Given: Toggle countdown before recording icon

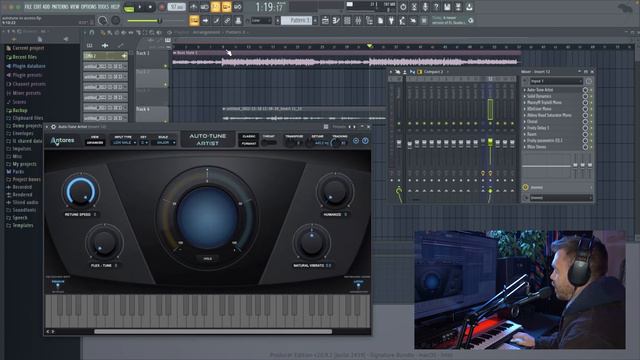Looking at the screenshot, I should [216, 7].
